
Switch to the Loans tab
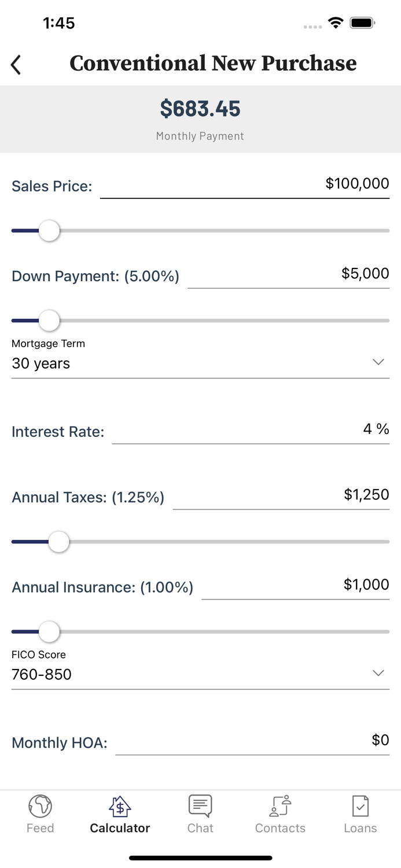pos(360,813)
